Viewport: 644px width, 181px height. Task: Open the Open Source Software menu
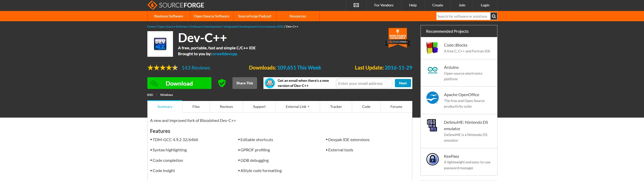coord(212,16)
